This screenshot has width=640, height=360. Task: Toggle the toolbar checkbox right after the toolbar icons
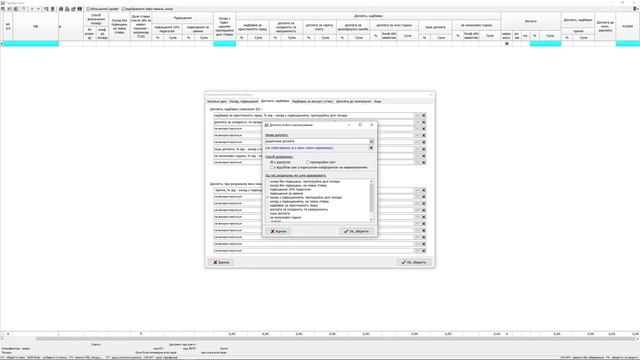[x=88, y=9]
